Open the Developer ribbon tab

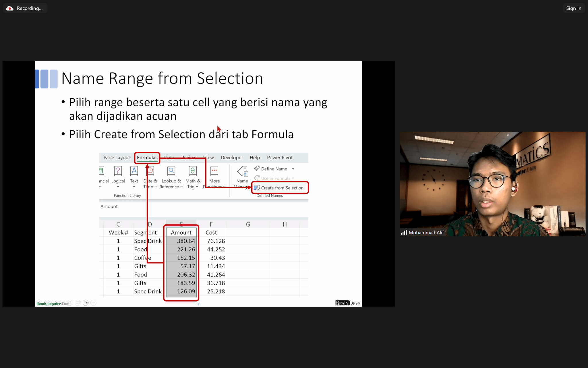pyautogui.click(x=232, y=158)
